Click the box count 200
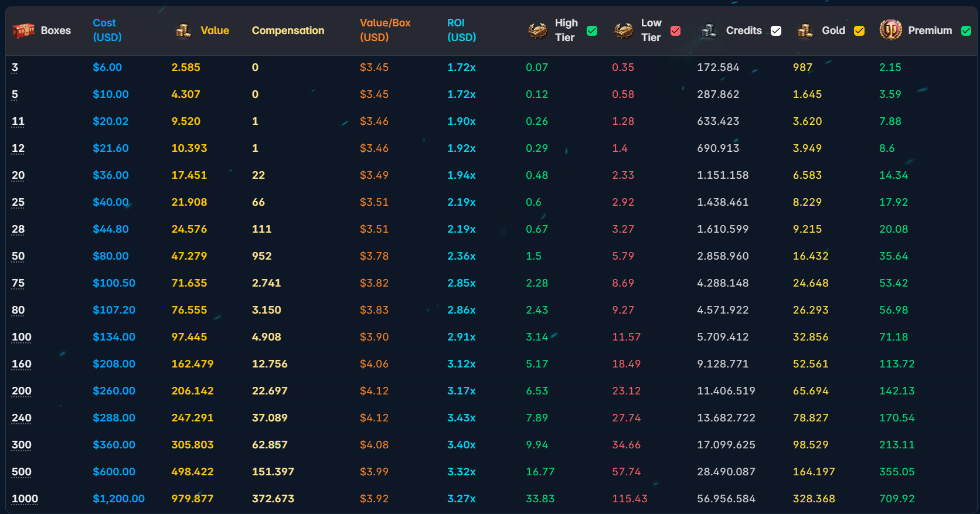The height and width of the screenshot is (514, 980). click(22, 391)
